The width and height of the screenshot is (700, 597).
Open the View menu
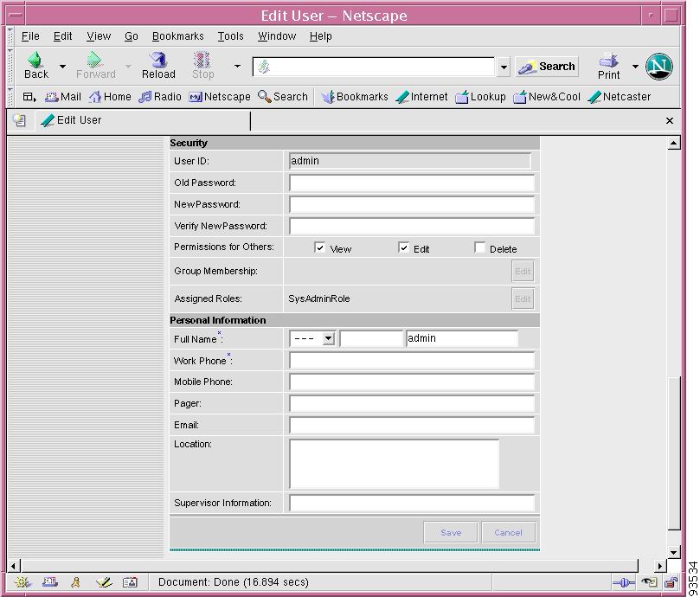[x=99, y=36]
